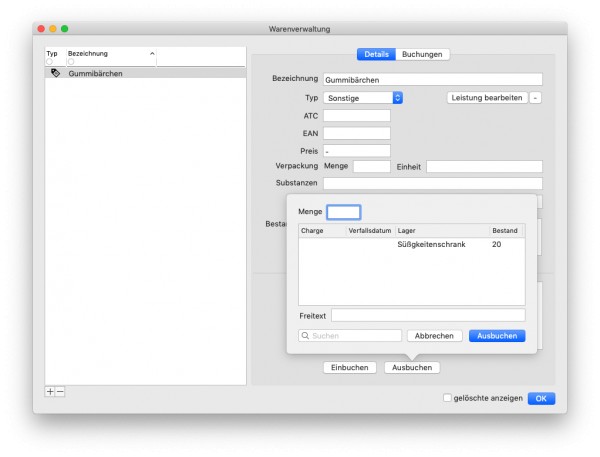Select the radio circle under Bezeichnung column
The height and width of the screenshot is (457, 600).
(x=71, y=62)
